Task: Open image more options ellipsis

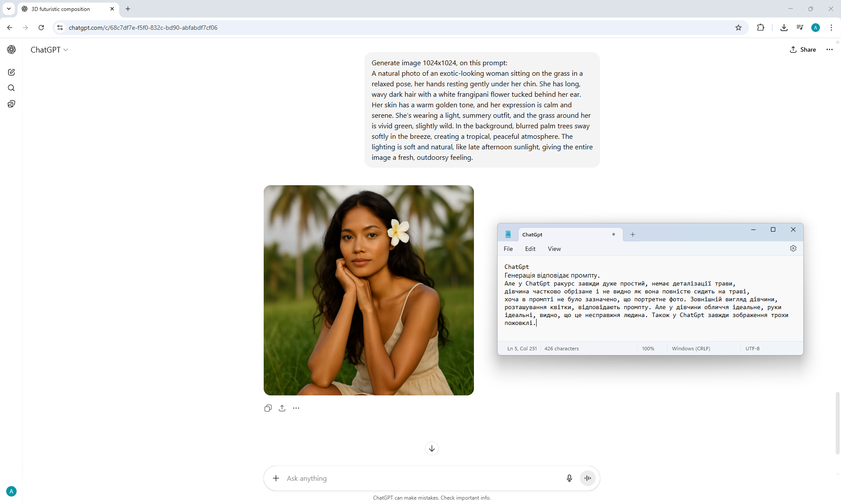Action: click(x=296, y=408)
